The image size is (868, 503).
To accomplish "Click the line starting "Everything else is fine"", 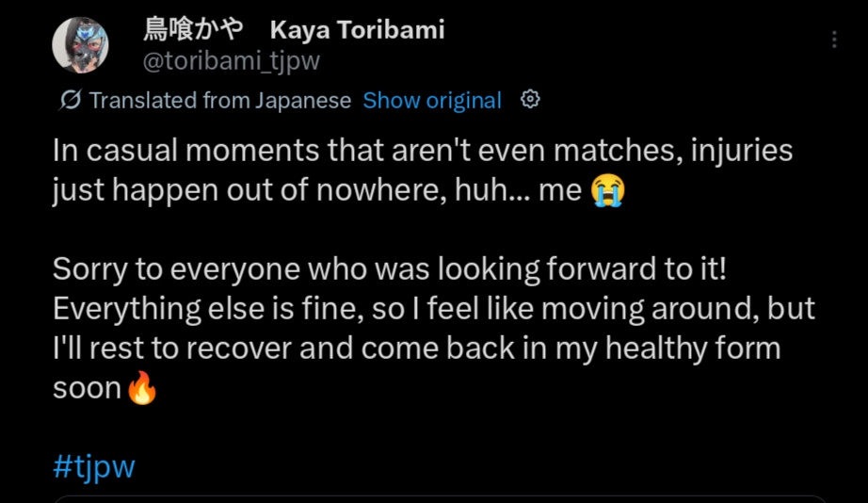I will click(x=433, y=309).
